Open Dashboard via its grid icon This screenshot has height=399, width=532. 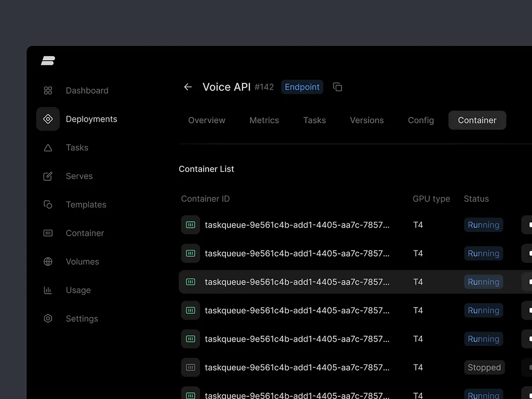pos(48,91)
